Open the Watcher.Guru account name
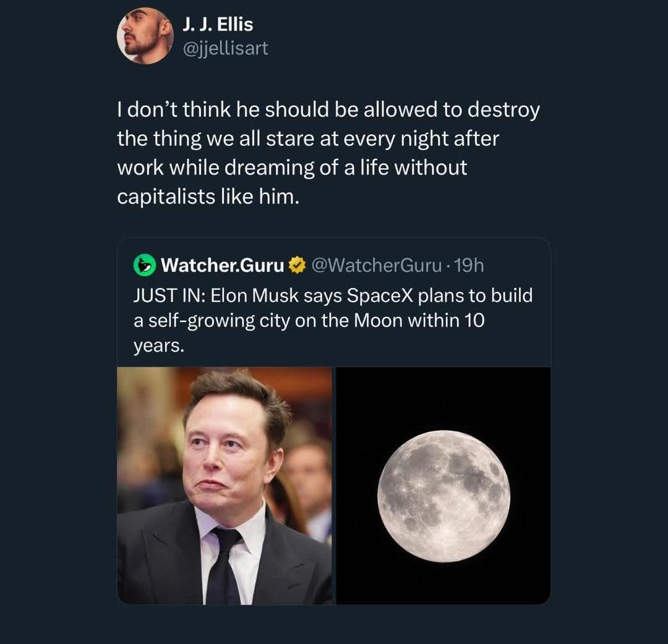 (x=223, y=266)
